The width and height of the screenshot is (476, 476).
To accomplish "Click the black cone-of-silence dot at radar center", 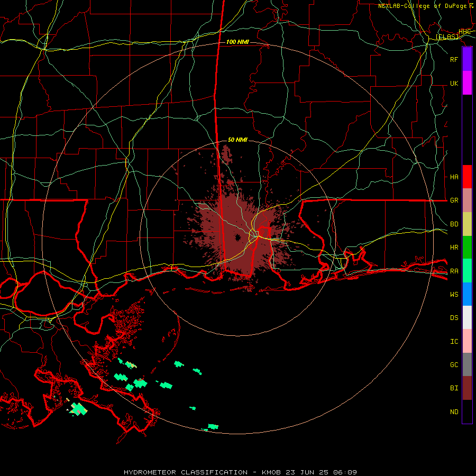I will 237,237.
